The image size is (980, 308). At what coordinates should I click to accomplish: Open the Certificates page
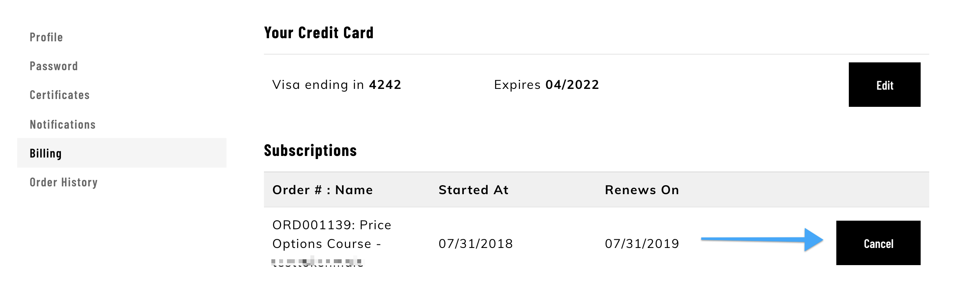tap(59, 95)
